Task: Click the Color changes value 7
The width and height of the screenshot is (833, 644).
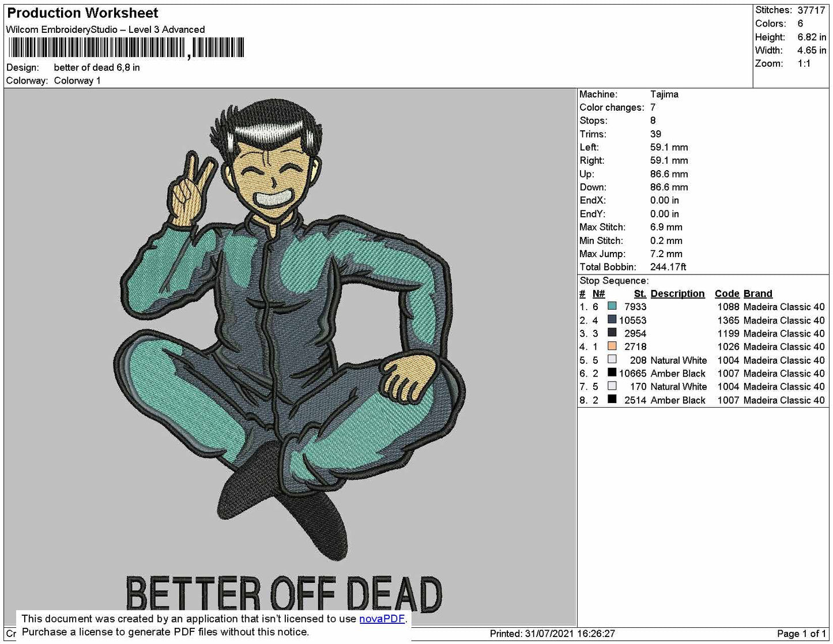Action: click(653, 107)
